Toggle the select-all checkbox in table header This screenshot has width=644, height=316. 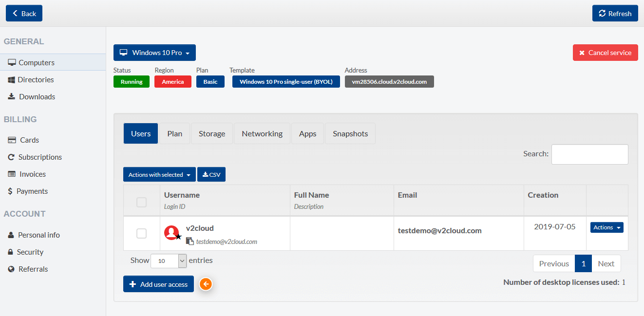point(141,202)
